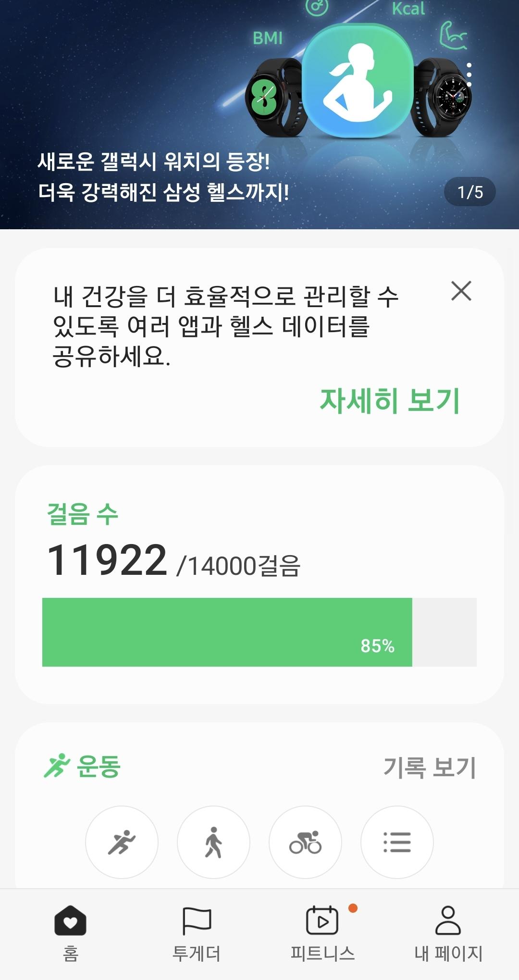Image resolution: width=519 pixels, height=980 pixels.
Task: Open the full exercise list
Action: (x=397, y=842)
